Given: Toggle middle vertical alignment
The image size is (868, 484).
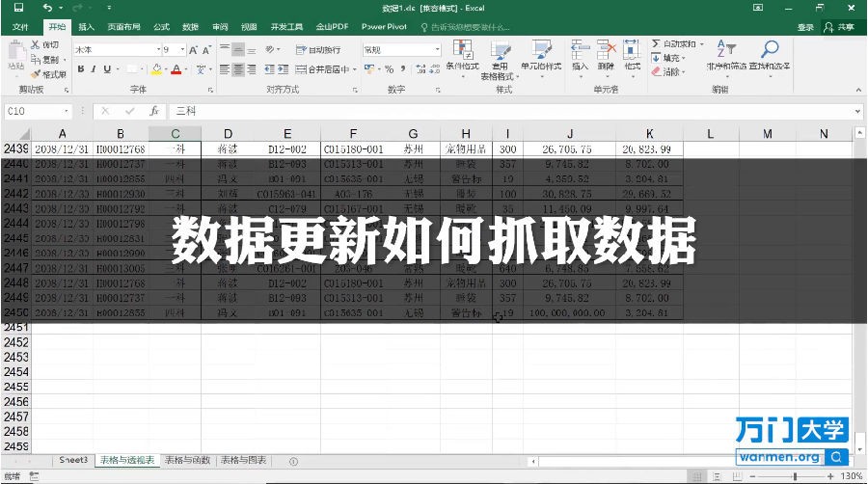Looking at the screenshot, I should tap(238, 50).
